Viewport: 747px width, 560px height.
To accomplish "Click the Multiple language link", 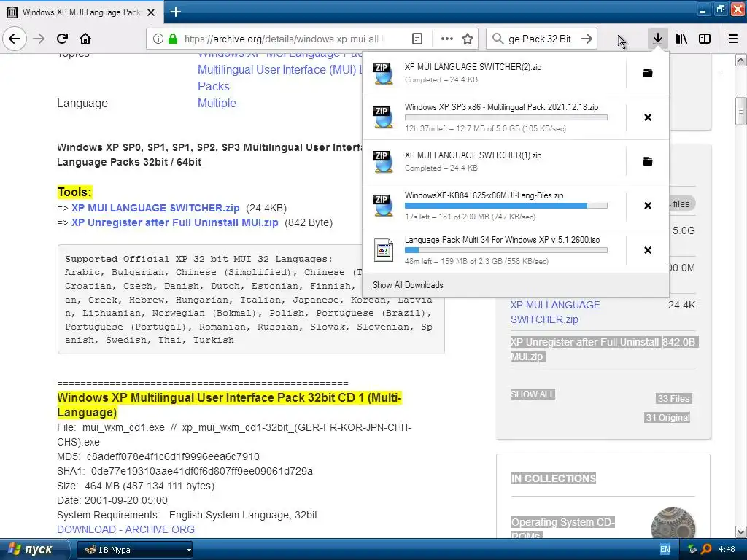I will tap(217, 103).
